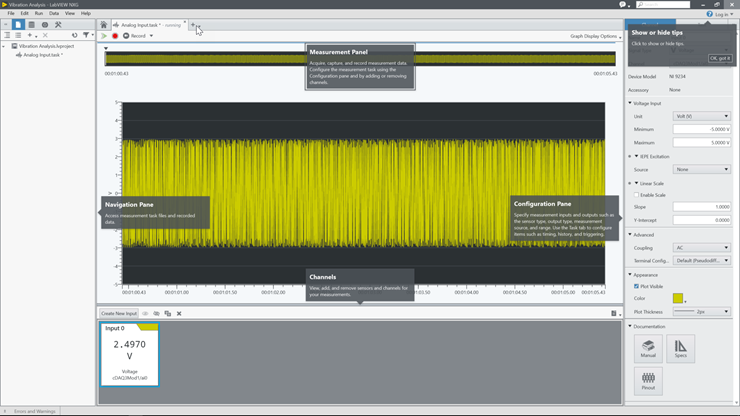Open the Coupling dropdown set to AC
The image size is (740, 416).
701,248
